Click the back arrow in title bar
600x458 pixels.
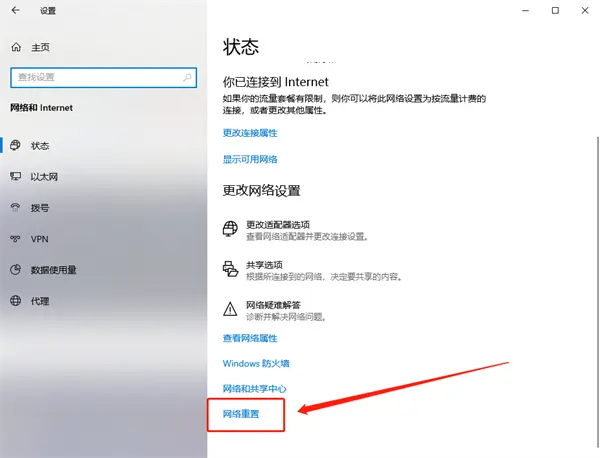pos(15,10)
